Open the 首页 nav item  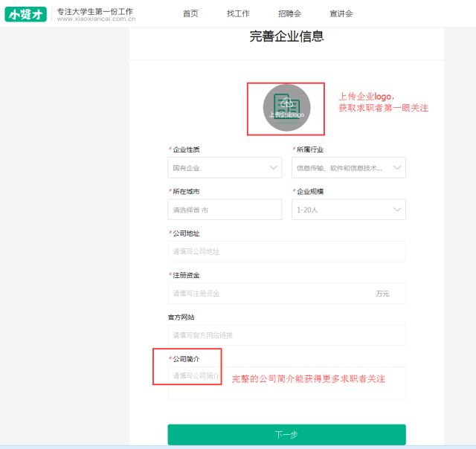(190, 13)
